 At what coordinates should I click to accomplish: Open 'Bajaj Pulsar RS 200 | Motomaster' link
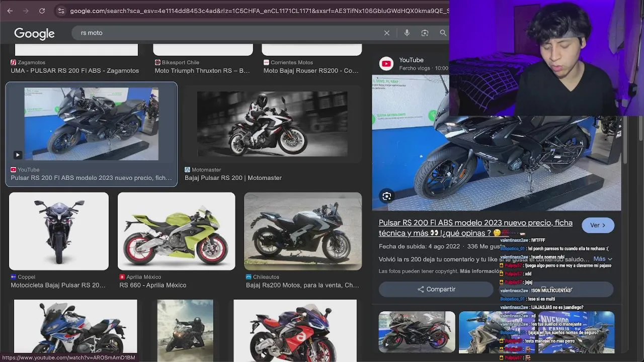pos(233,178)
